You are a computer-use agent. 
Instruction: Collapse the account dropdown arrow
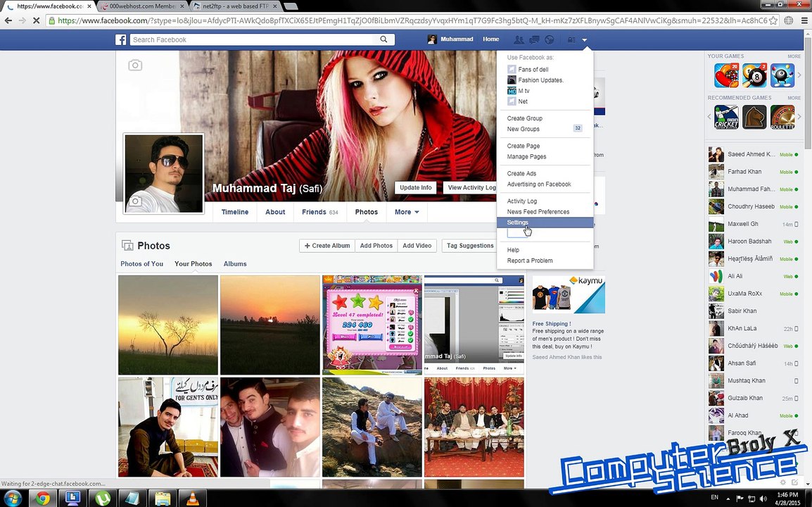[584, 40]
